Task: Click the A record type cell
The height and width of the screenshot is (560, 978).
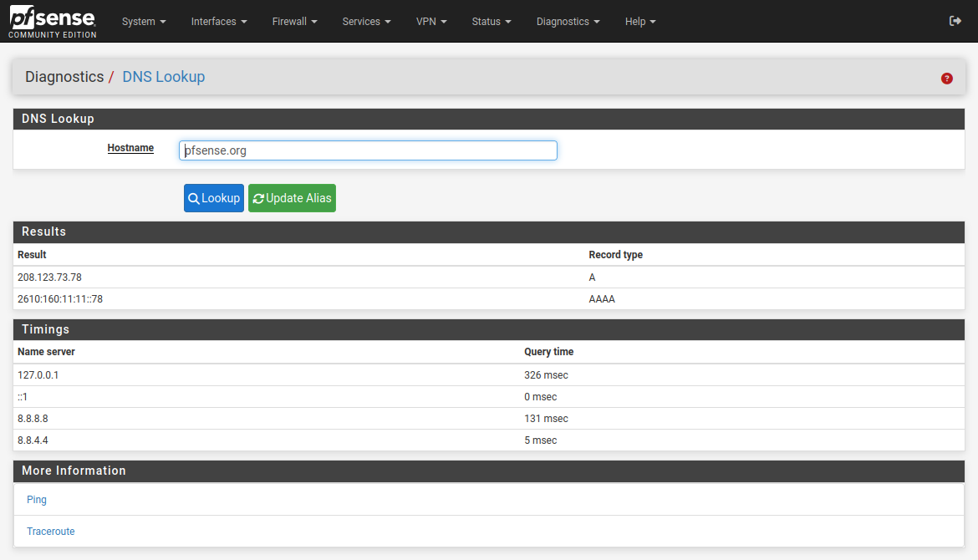Action: 592,277
